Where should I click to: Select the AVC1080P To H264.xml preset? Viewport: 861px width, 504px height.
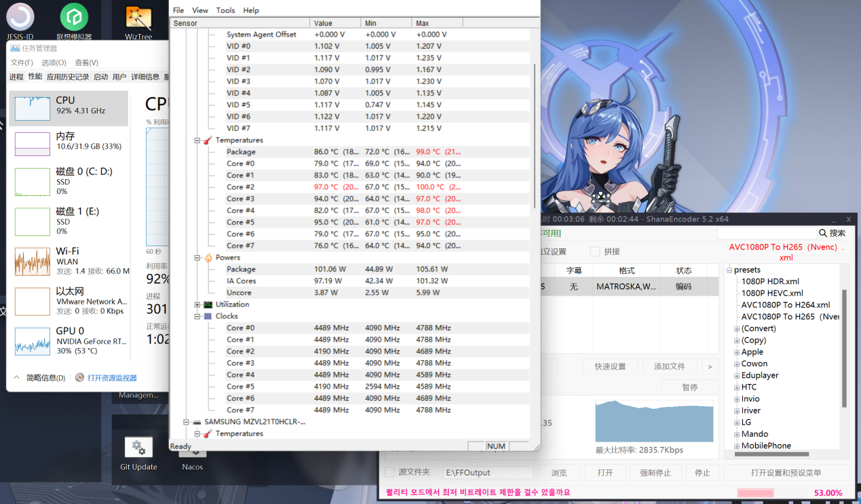(x=786, y=305)
